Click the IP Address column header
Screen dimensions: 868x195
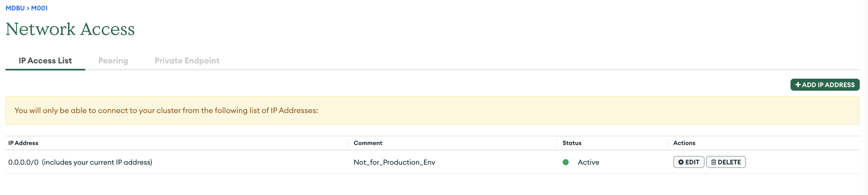[23, 143]
